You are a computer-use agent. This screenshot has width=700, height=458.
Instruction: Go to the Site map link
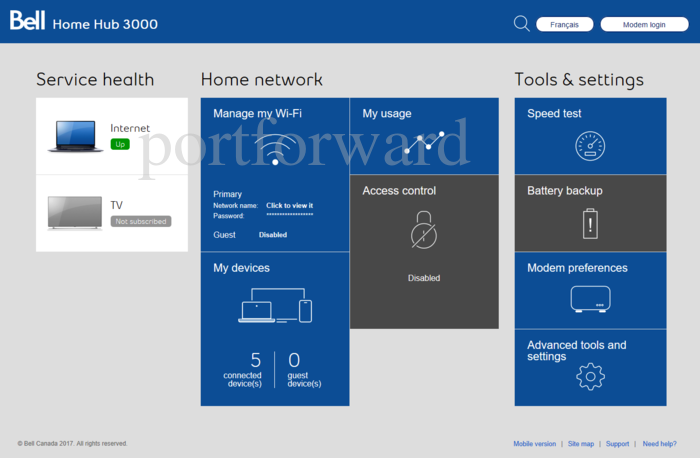(581, 443)
